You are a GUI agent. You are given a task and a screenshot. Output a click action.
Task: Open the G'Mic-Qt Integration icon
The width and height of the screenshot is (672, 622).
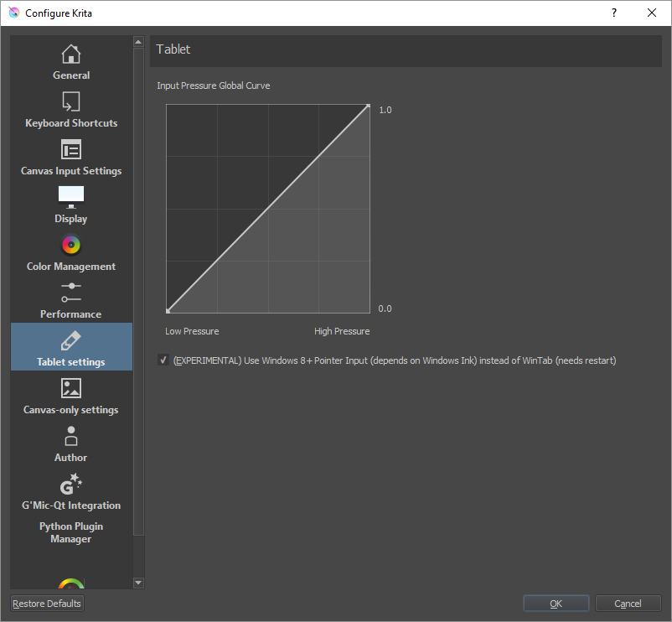[71, 484]
